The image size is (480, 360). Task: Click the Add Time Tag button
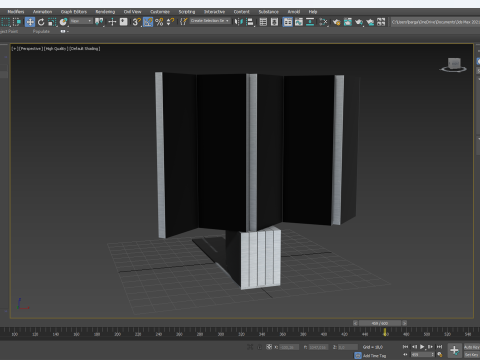coord(374,356)
